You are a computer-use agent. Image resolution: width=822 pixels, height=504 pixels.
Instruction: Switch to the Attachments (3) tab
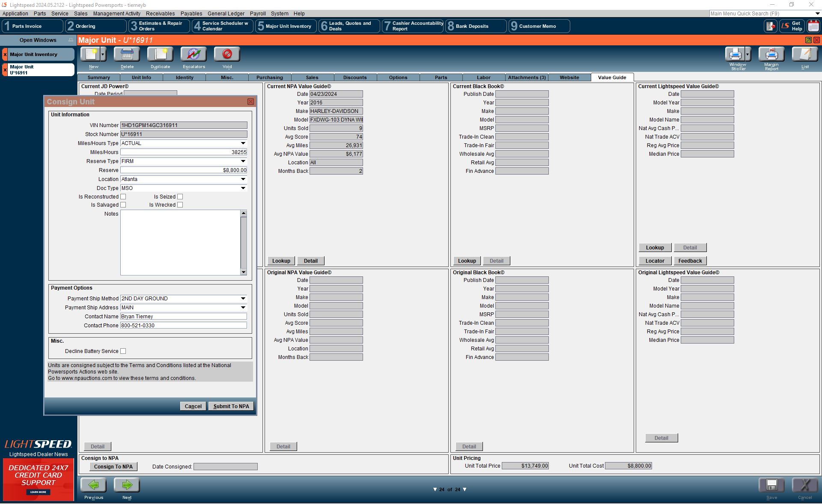tap(527, 77)
